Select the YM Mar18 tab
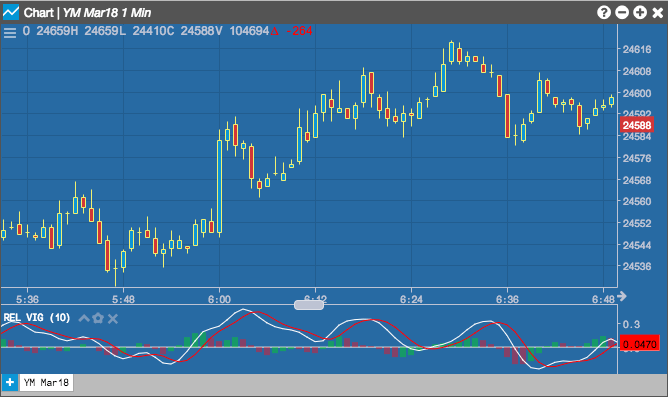Viewport: 668px width, 397px height. (46, 383)
